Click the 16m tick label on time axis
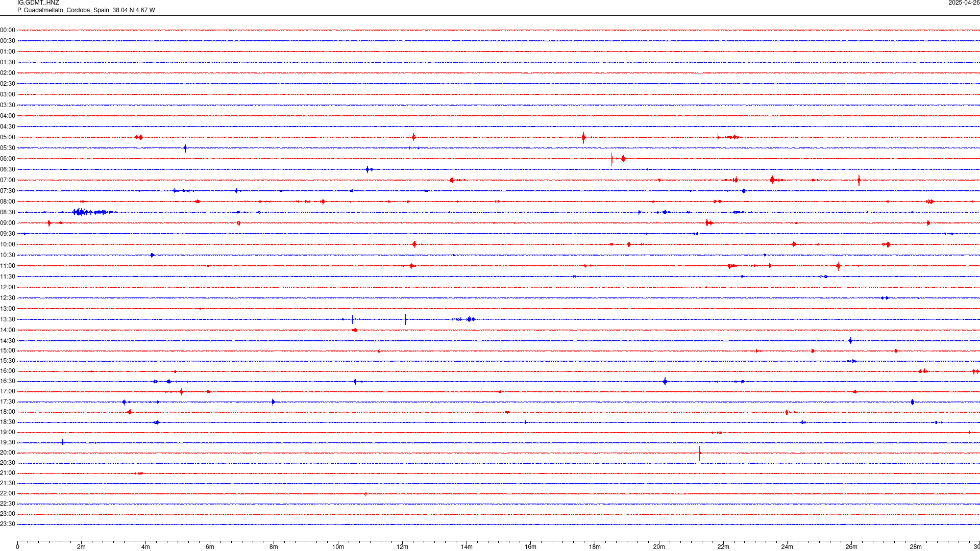This screenshot has width=980, height=551. 530,547
